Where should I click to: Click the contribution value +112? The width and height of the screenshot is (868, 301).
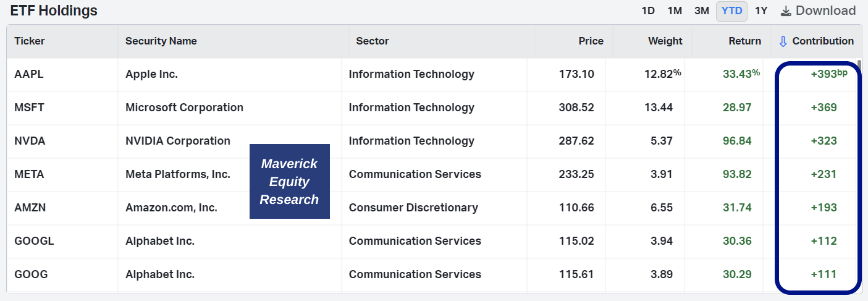pyautogui.click(x=824, y=241)
